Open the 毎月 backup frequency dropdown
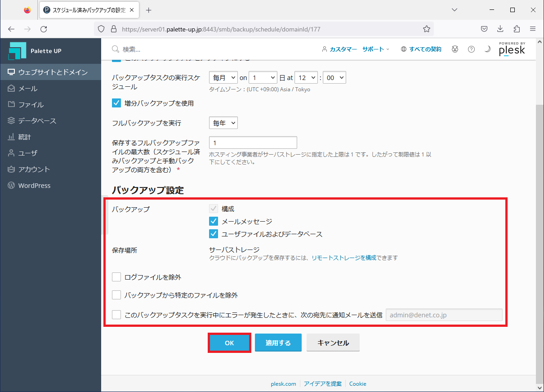544x392 pixels. pos(223,77)
